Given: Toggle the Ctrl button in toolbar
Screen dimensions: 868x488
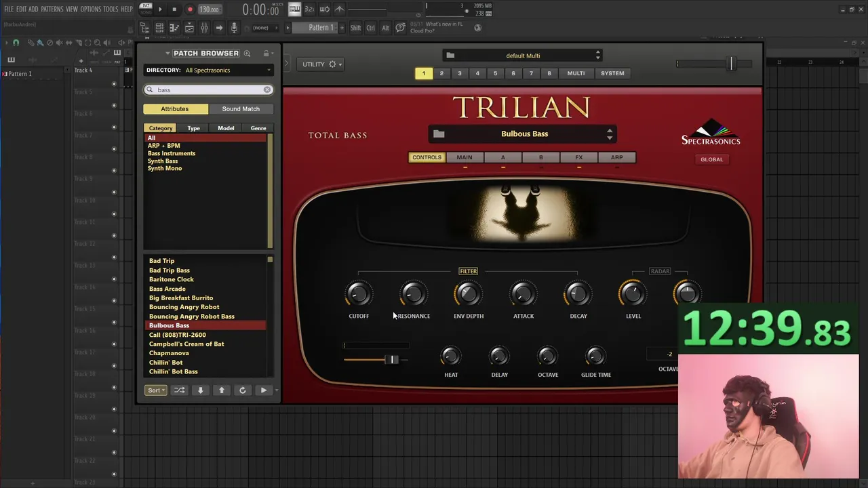Looking at the screenshot, I should tap(371, 28).
